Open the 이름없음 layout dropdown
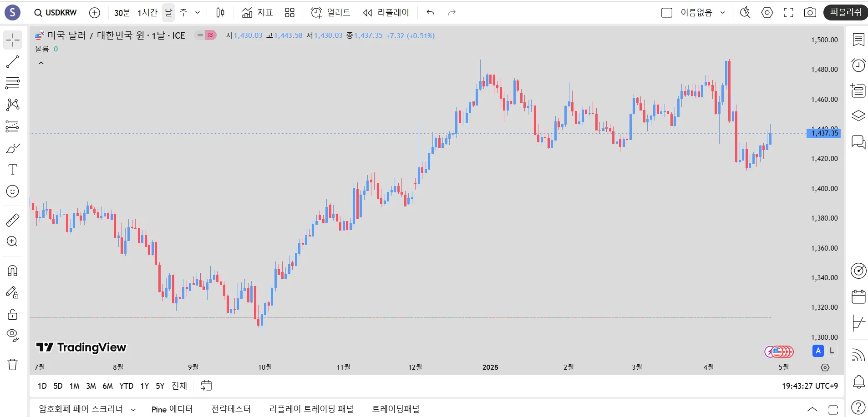This screenshot has width=868, height=417. coord(722,13)
